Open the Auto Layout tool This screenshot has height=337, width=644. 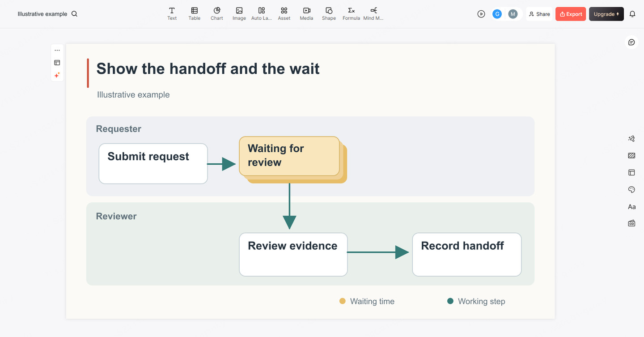pos(262,13)
